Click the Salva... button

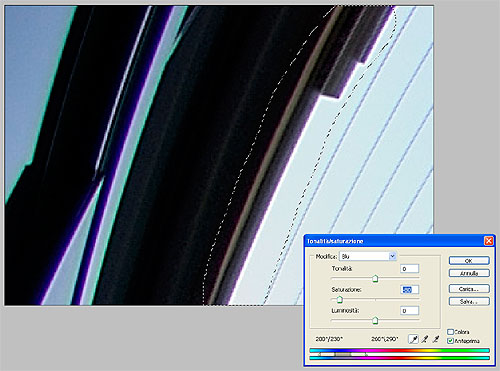[469, 301]
